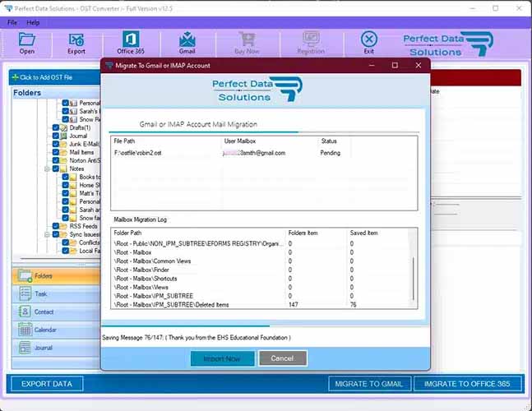Open the File menu

[12, 22]
